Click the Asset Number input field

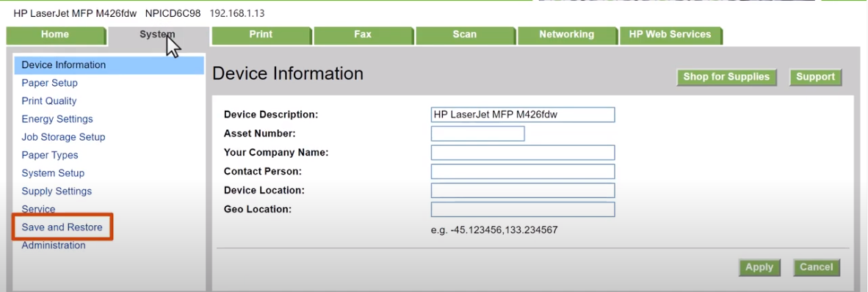477,134
